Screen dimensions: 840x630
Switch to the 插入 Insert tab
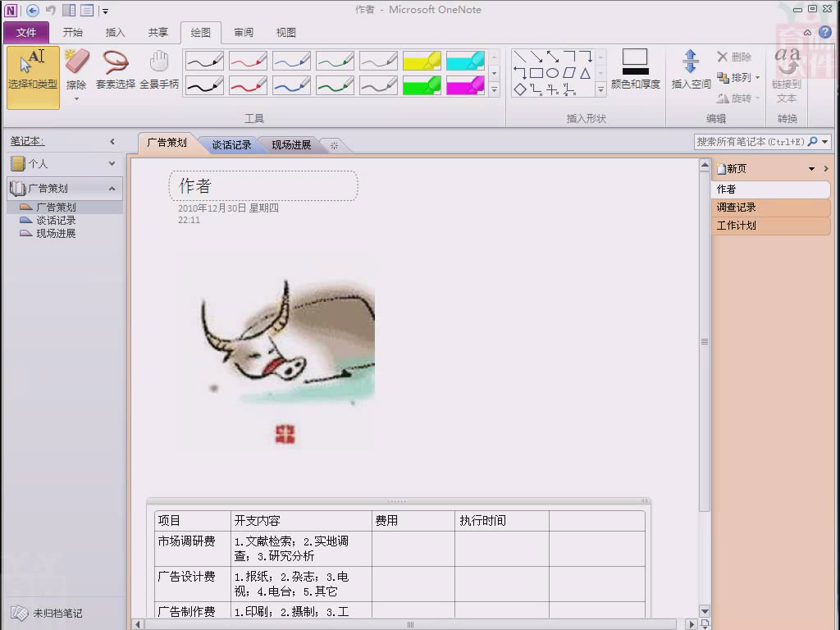[x=115, y=33]
